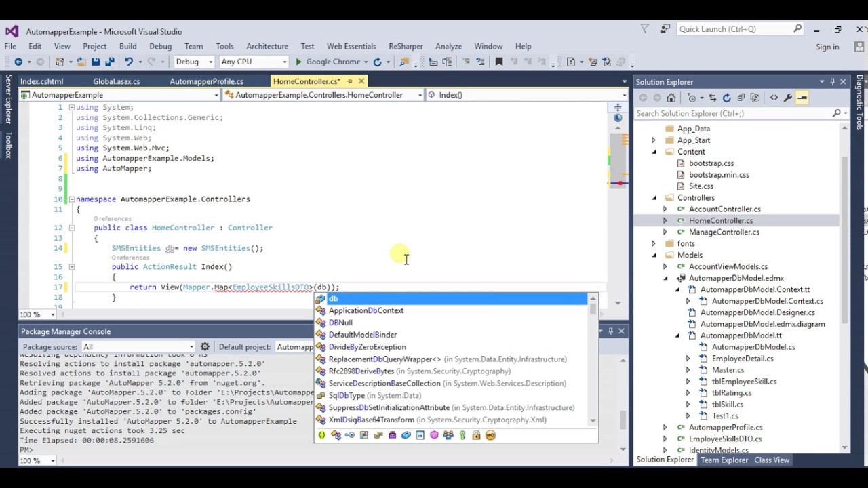Image resolution: width=868 pixels, height=488 pixels.
Task: Click the Sign in link
Action: click(x=827, y=47)
